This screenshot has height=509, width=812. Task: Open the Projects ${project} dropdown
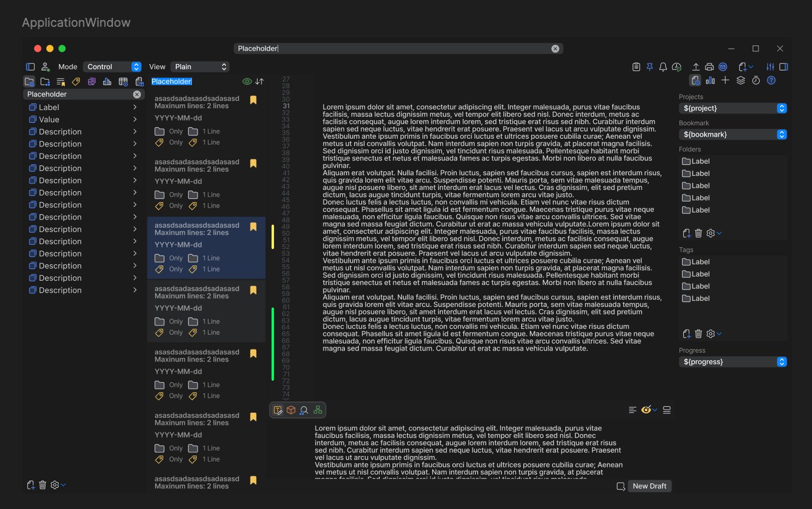[733, 108]
